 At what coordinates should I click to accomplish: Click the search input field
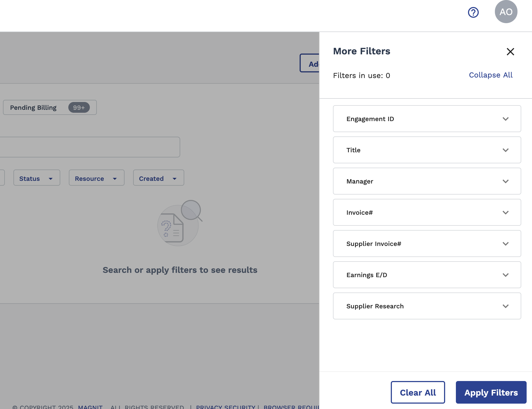[x=89, y=147]
